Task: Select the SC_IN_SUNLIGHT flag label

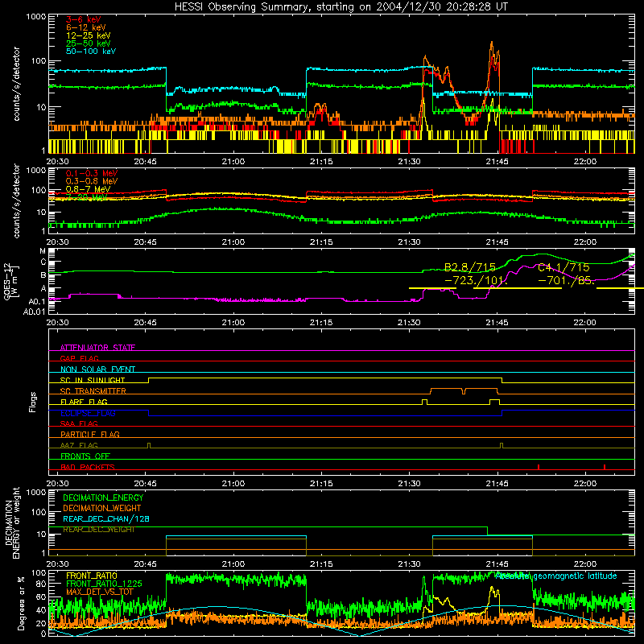Action: (93, 380)
